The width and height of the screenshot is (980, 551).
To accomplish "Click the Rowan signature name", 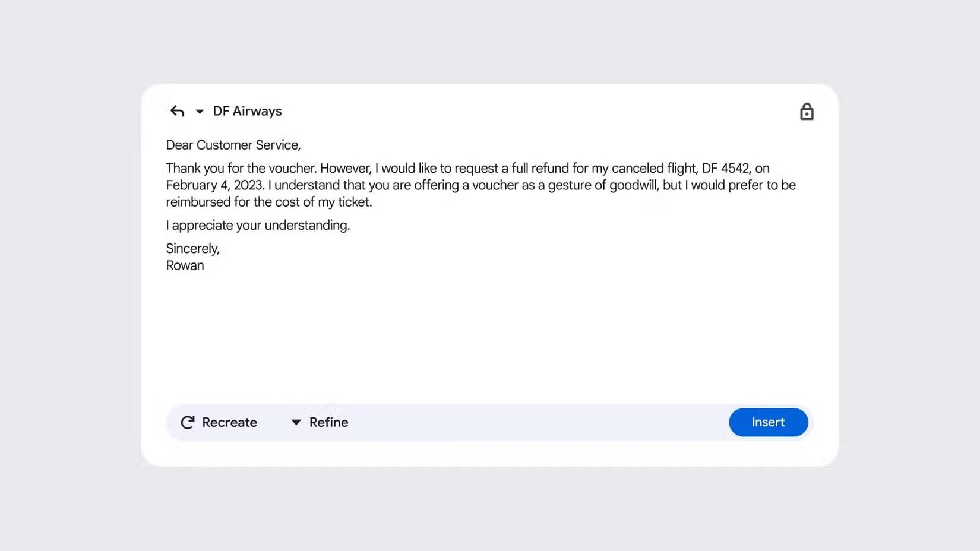I will [185, 265].
